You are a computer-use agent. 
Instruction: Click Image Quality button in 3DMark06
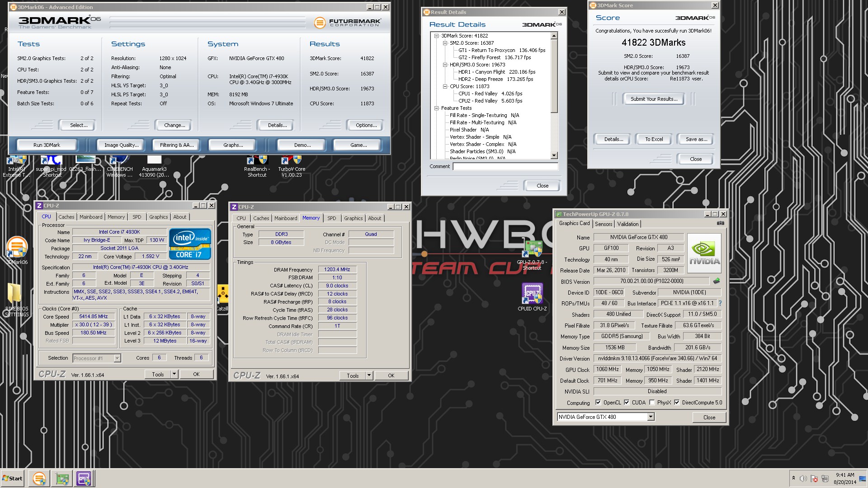coord(121,145)
